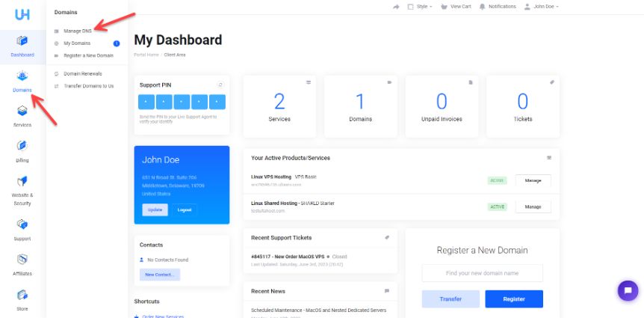Open the Tickets count card
644x318 pixels.
pos(523,106)
